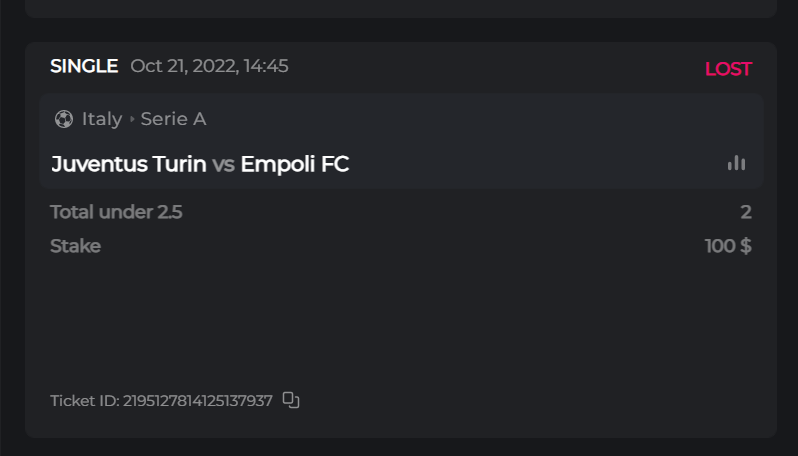Select the Juventus Turin team name
This screenshot has width=798, height=456.
coord(129,164)
